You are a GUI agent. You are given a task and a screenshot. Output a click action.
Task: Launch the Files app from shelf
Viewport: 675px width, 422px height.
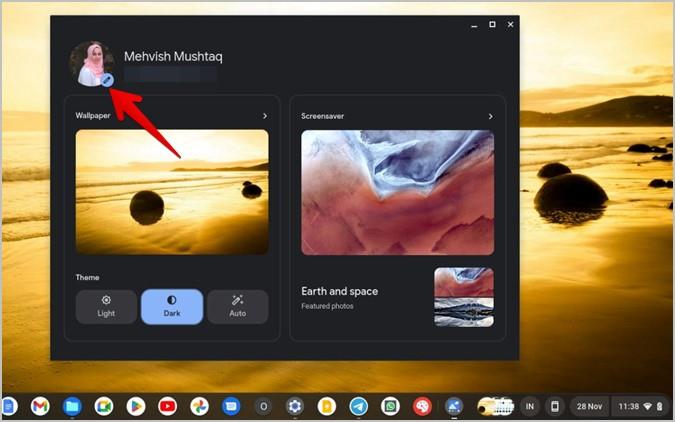coord(72,406)
